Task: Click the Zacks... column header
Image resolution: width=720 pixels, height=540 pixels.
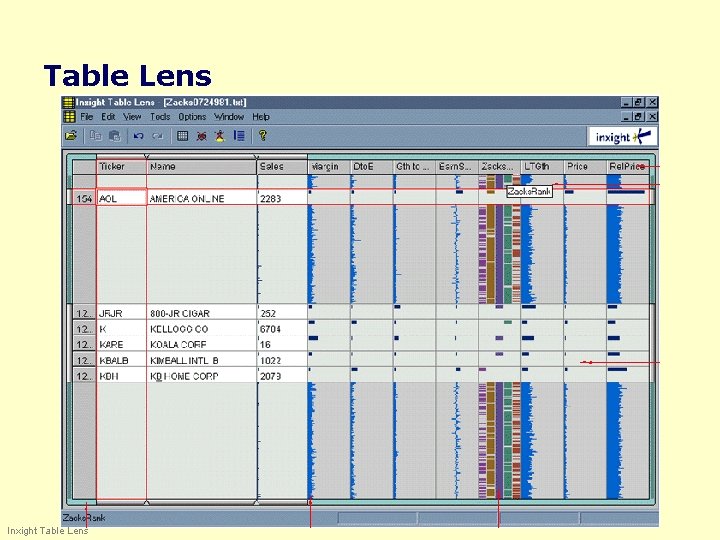Action: [x=500, y=167]
